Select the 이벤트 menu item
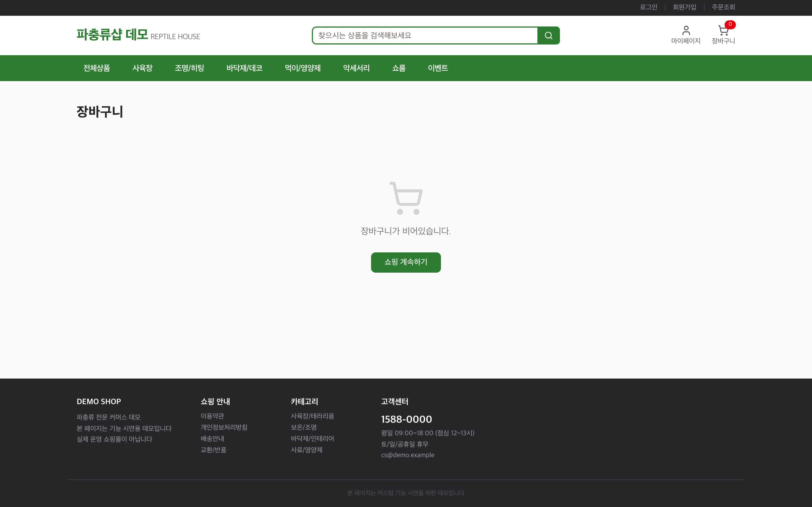 pyautogui.click(x=438, y=68)
